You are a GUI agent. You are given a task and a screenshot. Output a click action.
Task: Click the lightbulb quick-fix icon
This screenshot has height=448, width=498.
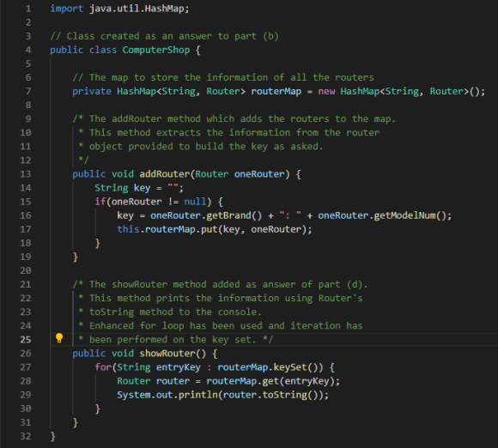point(59,338)
